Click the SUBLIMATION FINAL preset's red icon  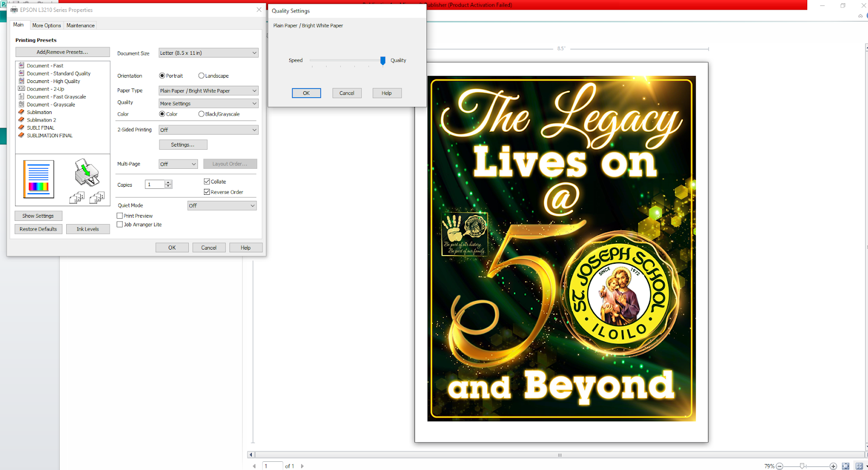[21, 135]
